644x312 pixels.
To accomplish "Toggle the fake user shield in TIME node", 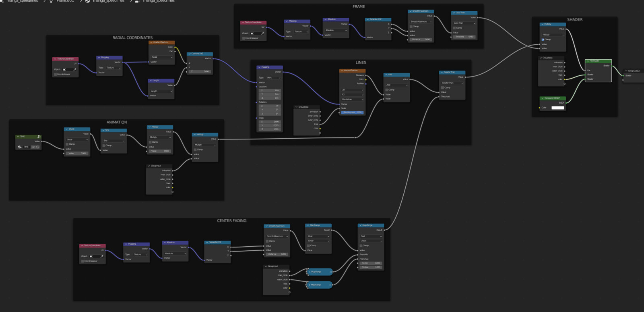I will pyautogui.click(x=38, y=147).
